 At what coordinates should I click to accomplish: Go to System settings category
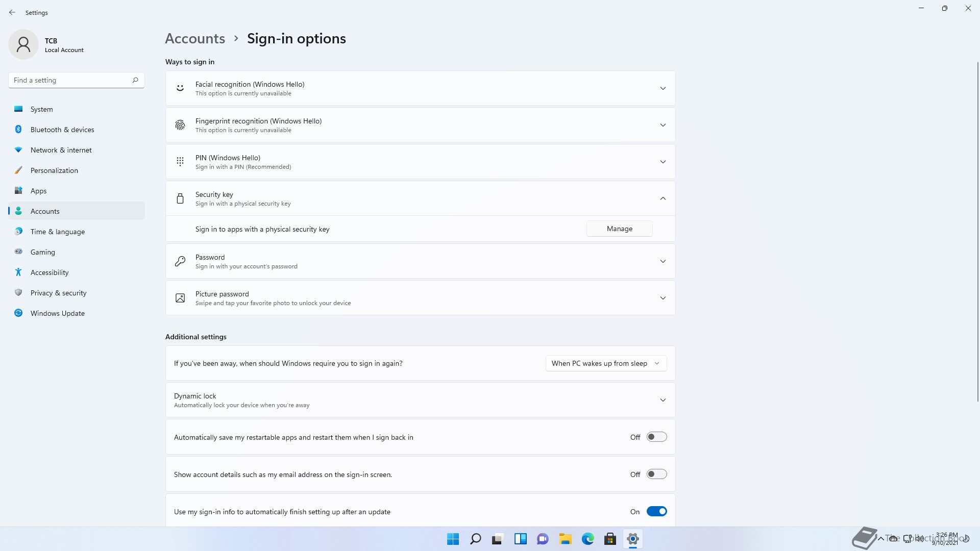point(77,109)
